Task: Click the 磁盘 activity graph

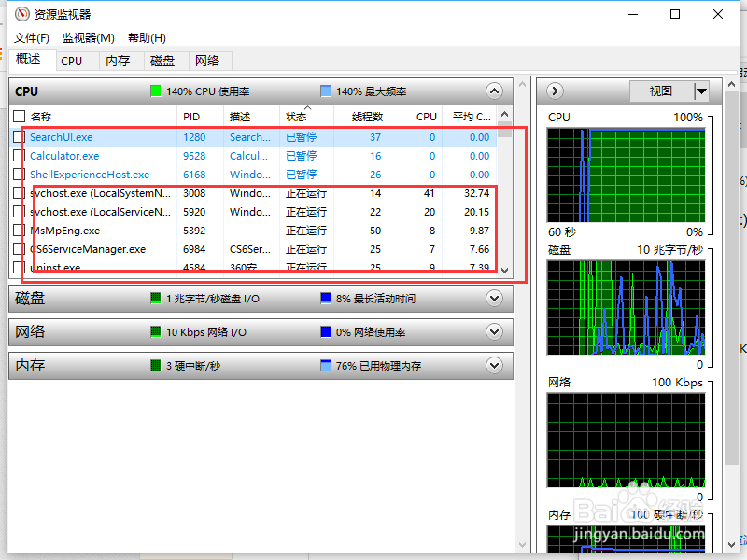Action: click(626, 308)
